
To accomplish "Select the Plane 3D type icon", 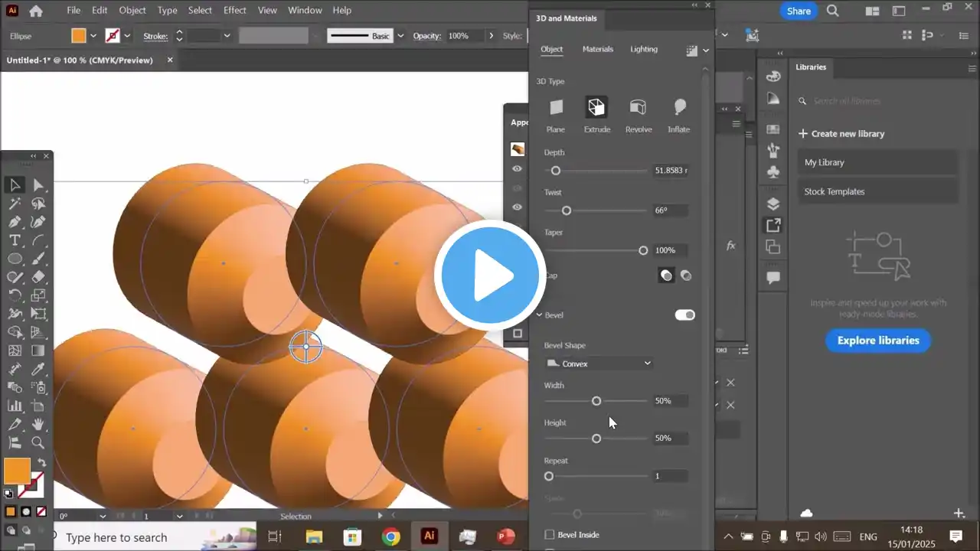I will pyautogui.click(x=556, y=108).
